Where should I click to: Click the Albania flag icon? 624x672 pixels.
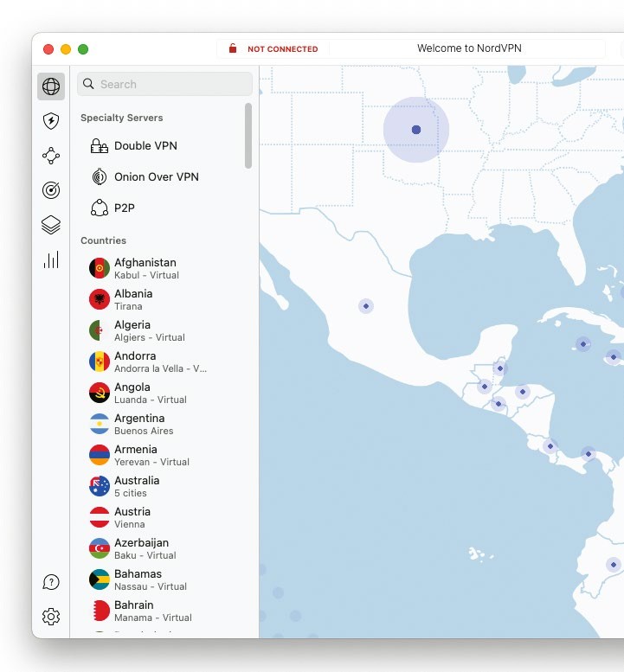[100, 299]
